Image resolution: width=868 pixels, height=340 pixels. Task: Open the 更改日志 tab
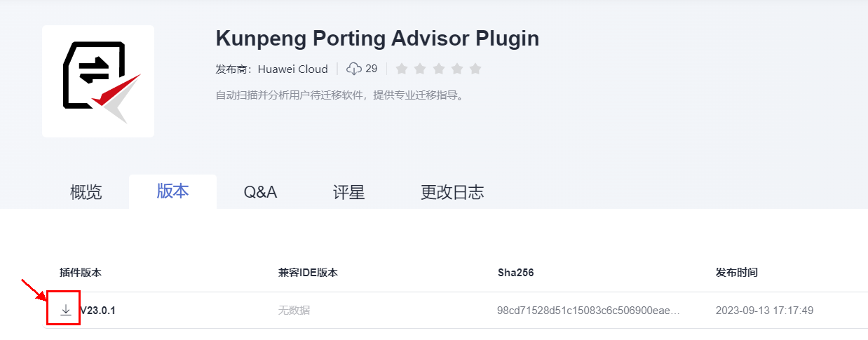point(452,192)
